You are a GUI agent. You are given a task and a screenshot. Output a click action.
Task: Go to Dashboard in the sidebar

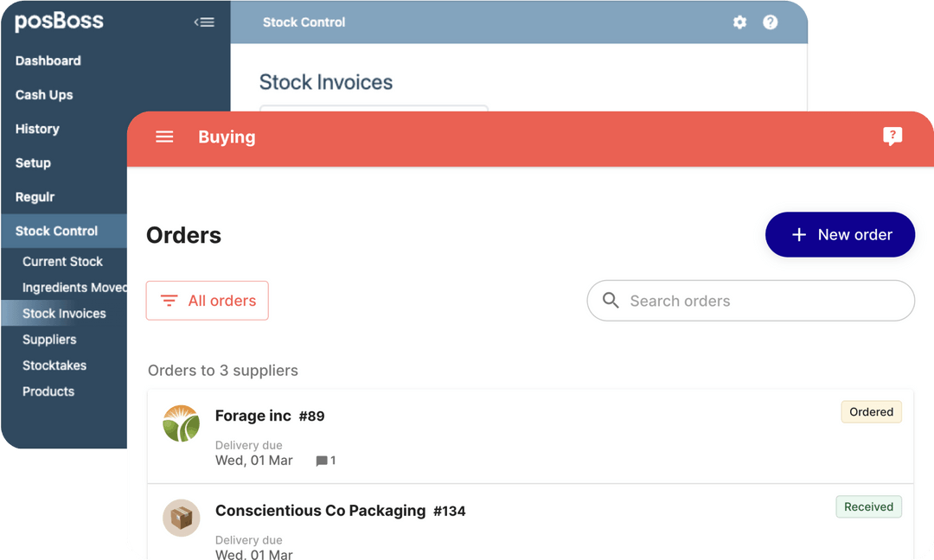pyautogui.click(x=48, y=60)
